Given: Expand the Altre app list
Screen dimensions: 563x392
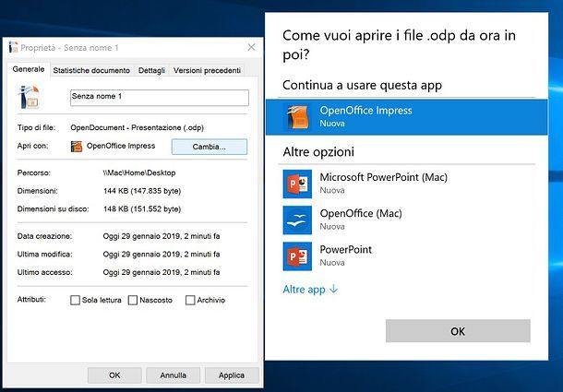Looking at the screenshot, I should [x=310, y=290].
